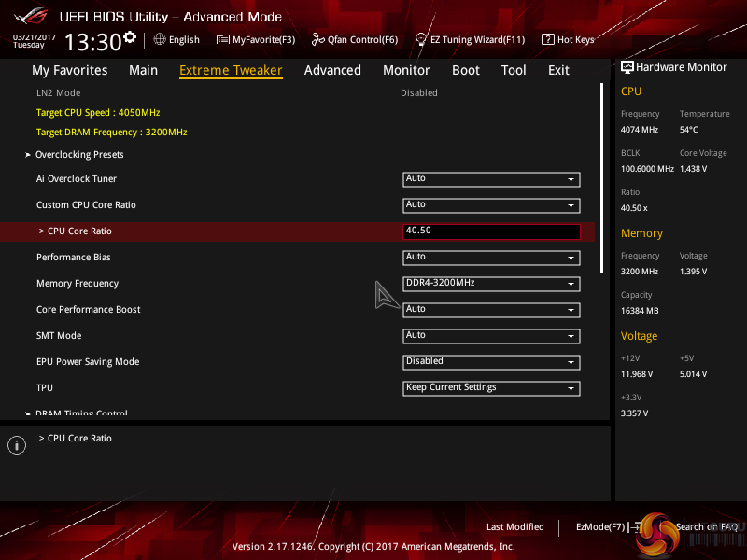747x560 pixels.
Task: Click the settings gear icon beside the clock
Action: [x=129, y=38]
